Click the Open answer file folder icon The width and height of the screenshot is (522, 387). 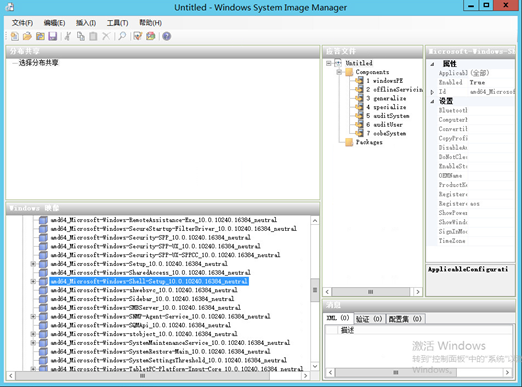pos(27,36)
